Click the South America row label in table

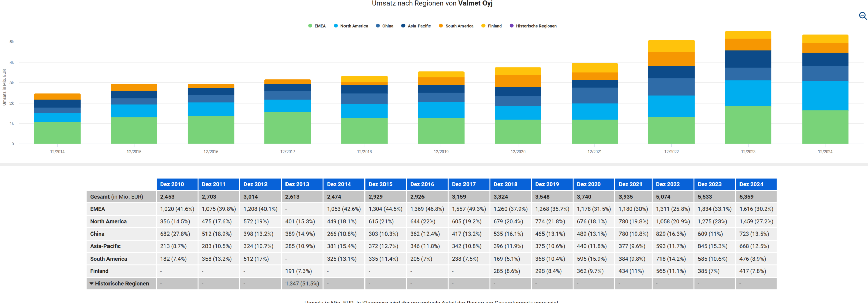108,259
